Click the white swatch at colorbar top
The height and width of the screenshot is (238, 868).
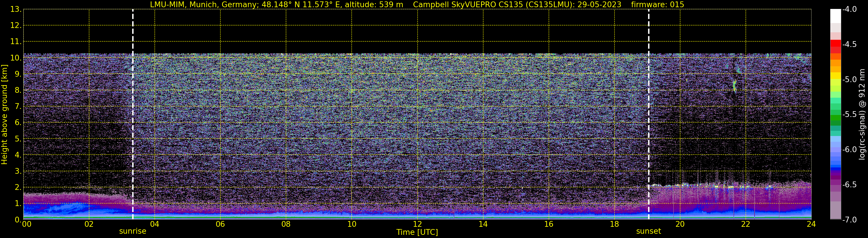click(836, 16)
